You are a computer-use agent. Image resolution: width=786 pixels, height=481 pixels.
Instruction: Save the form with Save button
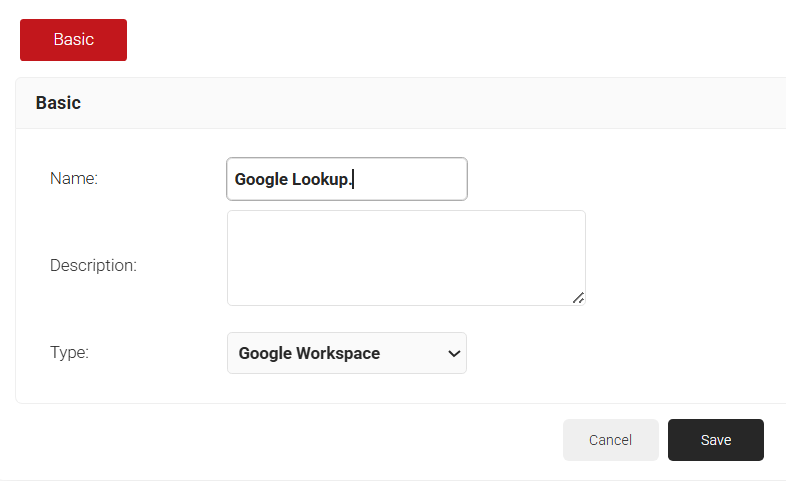pyautogui.click(x=715, y=440)
